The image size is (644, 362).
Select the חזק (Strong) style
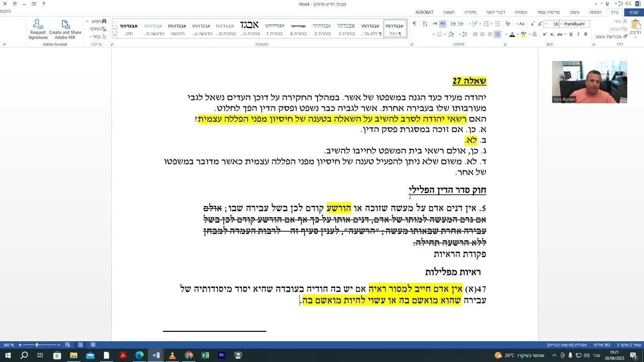tap(129, 29)
